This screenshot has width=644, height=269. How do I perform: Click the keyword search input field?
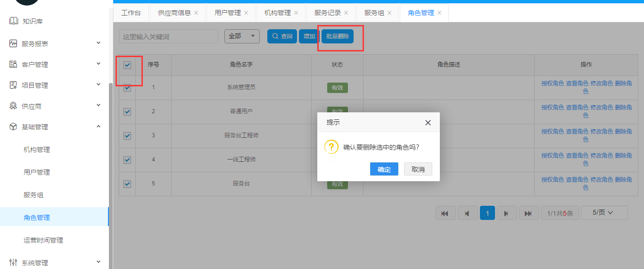coord(169,36)
